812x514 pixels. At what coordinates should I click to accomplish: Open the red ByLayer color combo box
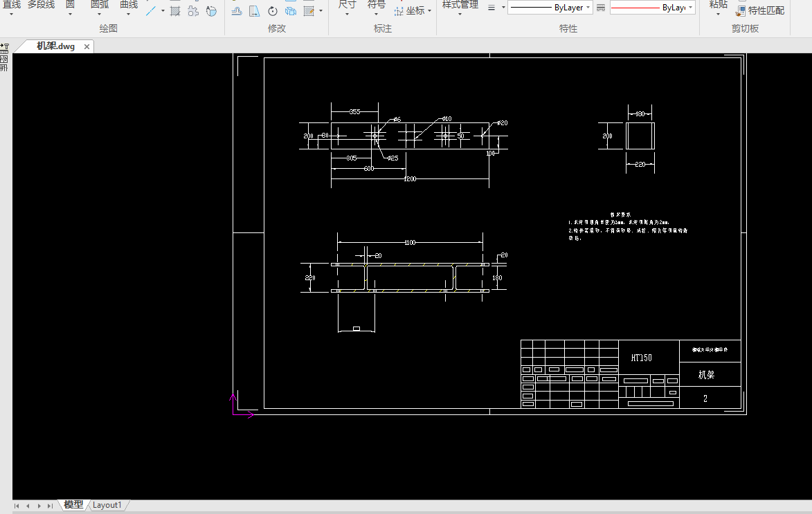coord(653,8)
